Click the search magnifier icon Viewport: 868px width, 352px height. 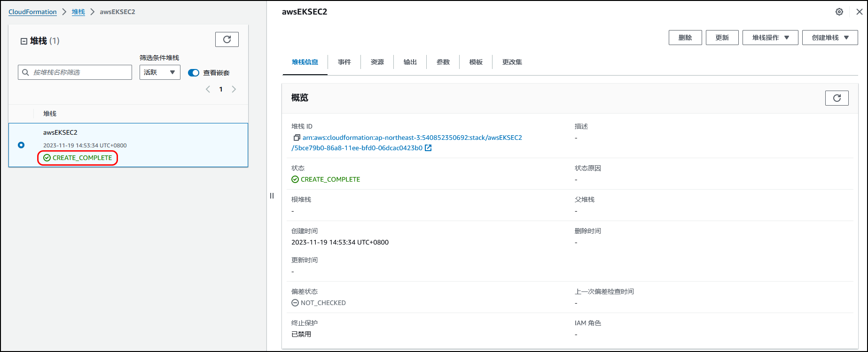pos(26,72)
